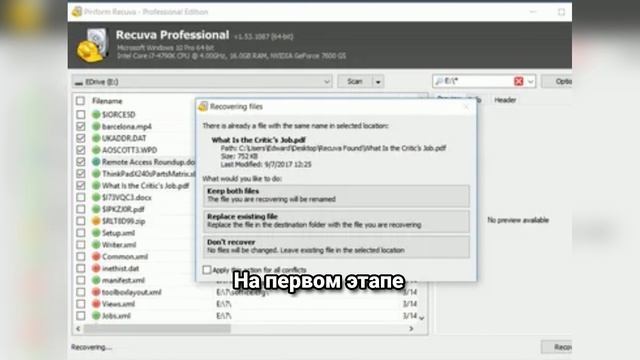Click the red status dot of toolboxlayout.xml
The width and height of the screenshot is (640, 360).
(x=96, y=292)
